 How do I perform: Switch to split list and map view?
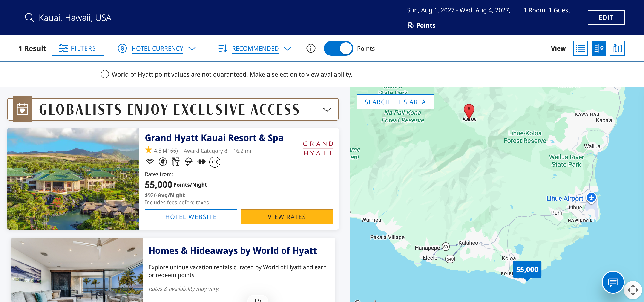coord(598,48)
